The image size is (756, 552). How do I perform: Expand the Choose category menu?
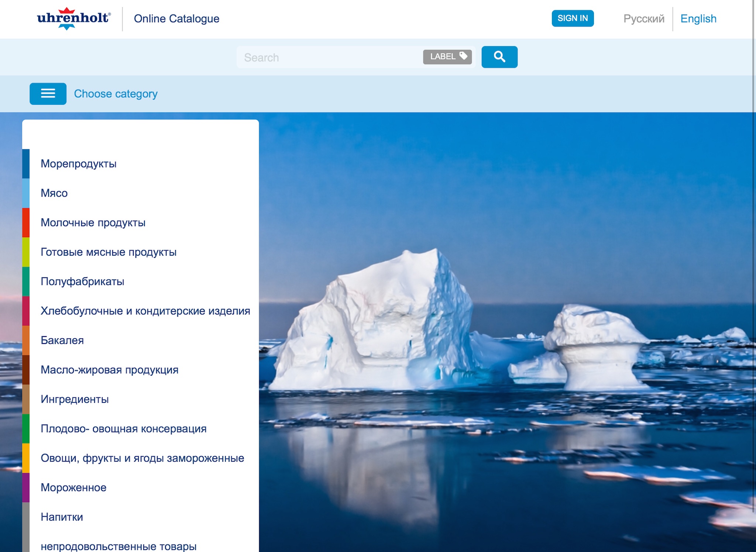click(x=48, y=94)
